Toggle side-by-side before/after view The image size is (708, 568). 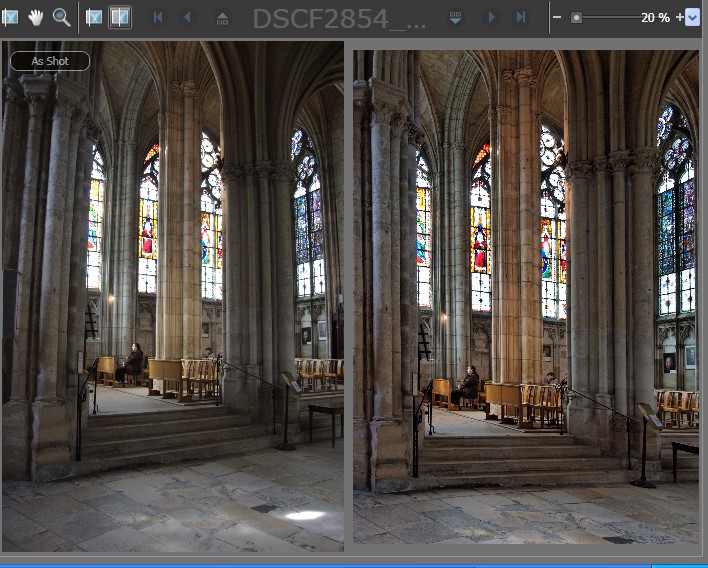[120, 18]
